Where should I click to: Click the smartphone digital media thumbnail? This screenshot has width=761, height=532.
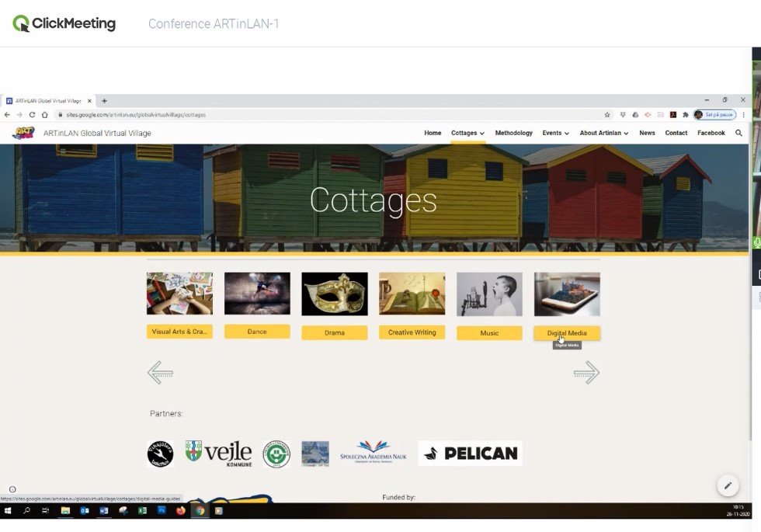(x=567, y=294)
